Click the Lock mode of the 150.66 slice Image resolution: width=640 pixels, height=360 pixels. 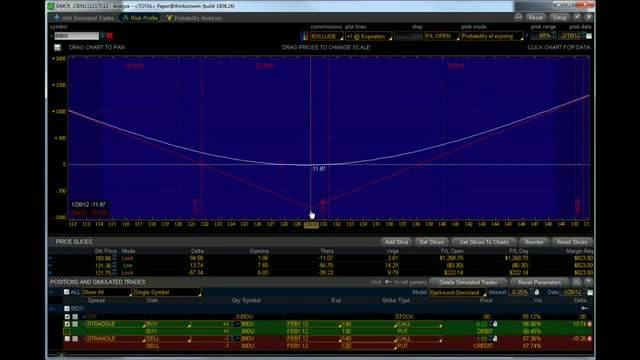[x=128, y=258]
